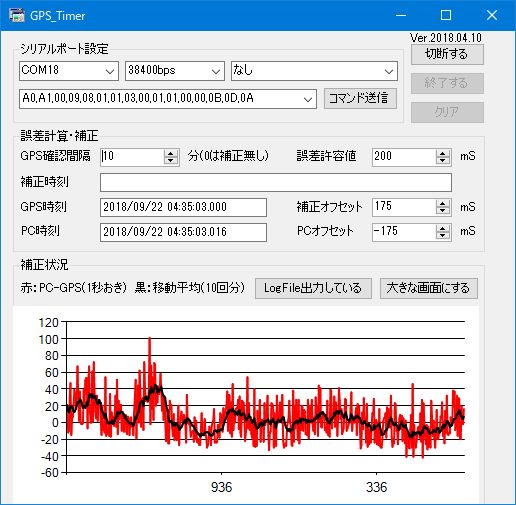516x505 pixels.
Task: Increase PCオフセット with up arrow
Action: coord(443,229)
